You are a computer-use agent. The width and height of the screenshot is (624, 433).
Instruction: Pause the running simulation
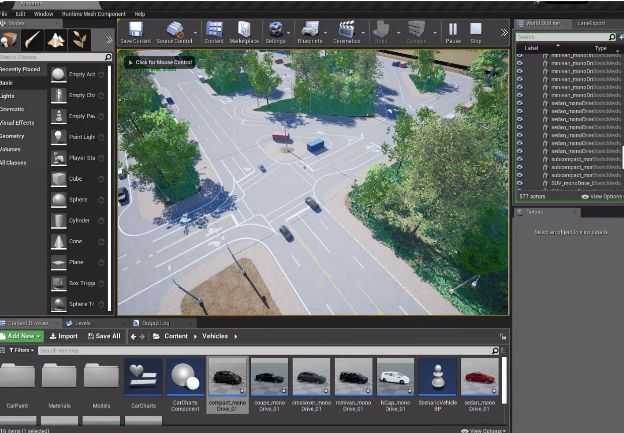453,31
